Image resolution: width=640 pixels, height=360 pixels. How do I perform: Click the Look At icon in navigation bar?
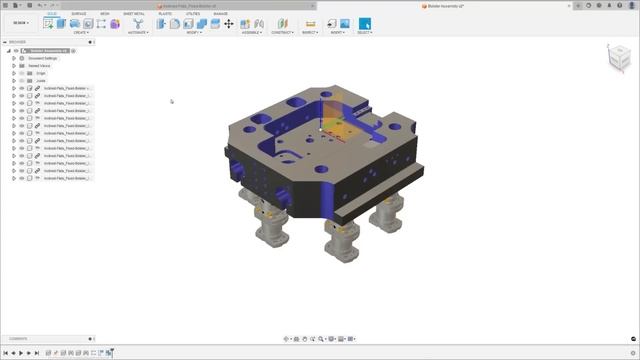(x=297, y=339)
